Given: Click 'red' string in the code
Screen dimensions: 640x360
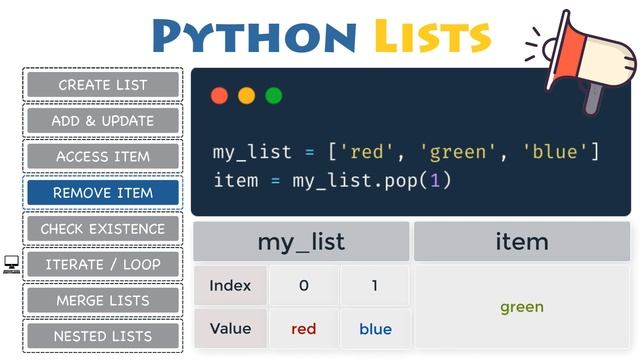Looking at the screenshot, I should pyautogui.click(x=366, y=152).
